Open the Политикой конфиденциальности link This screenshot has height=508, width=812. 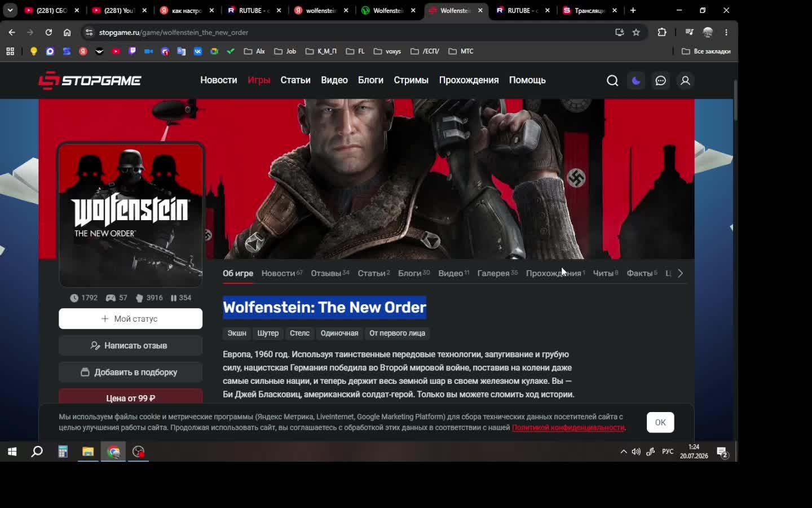[568, 428]
